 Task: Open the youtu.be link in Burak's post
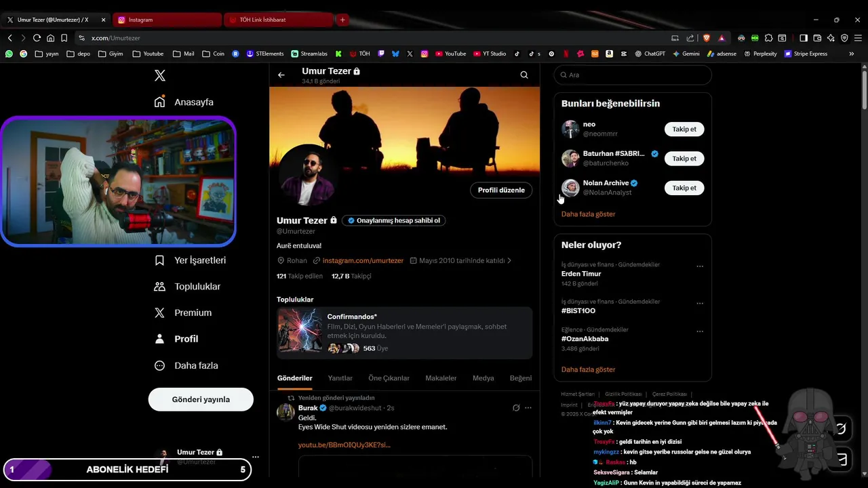[344, 445]
